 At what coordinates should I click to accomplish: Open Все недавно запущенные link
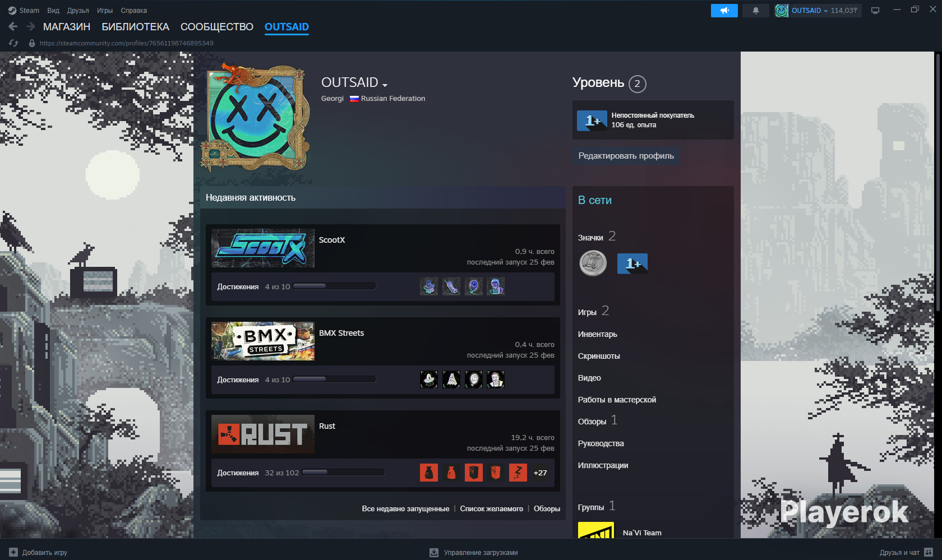pos(405,509)
